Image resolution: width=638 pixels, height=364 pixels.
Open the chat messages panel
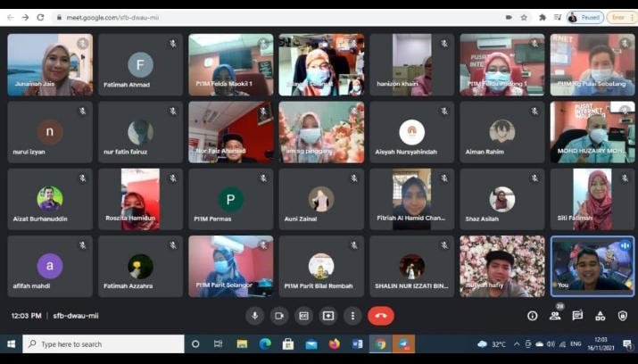tap(577, 316)
